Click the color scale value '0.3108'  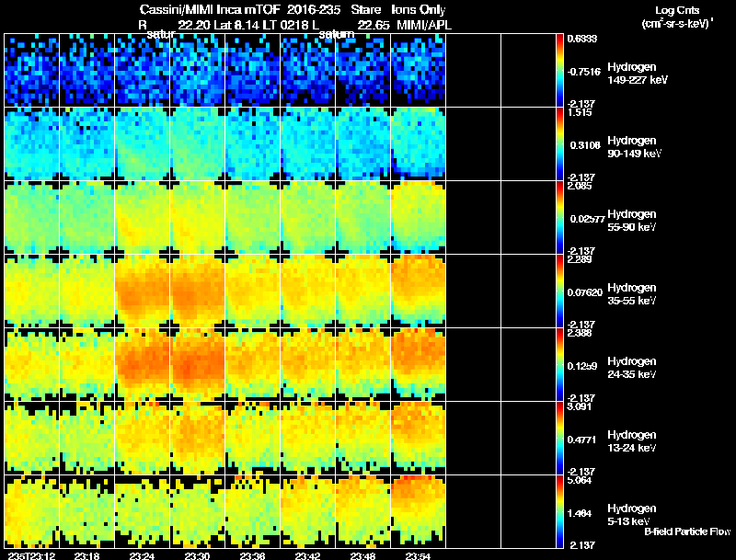(x=585, y=145)
